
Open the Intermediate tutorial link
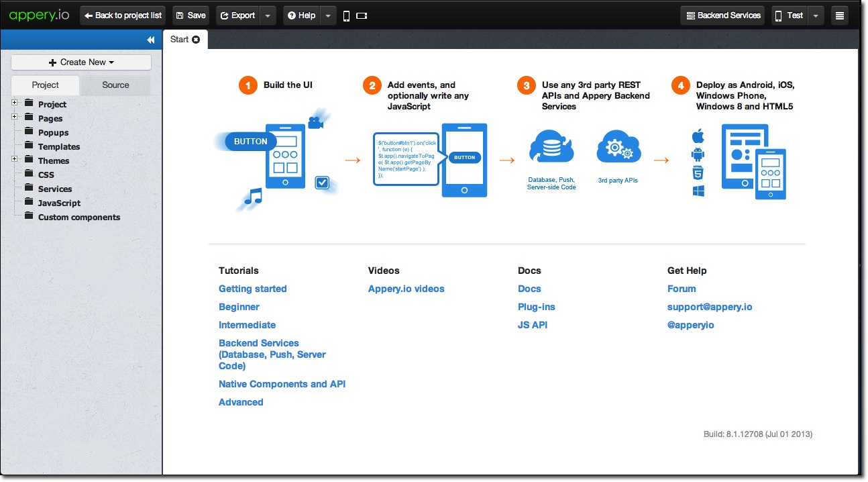[x=247, y=325]
